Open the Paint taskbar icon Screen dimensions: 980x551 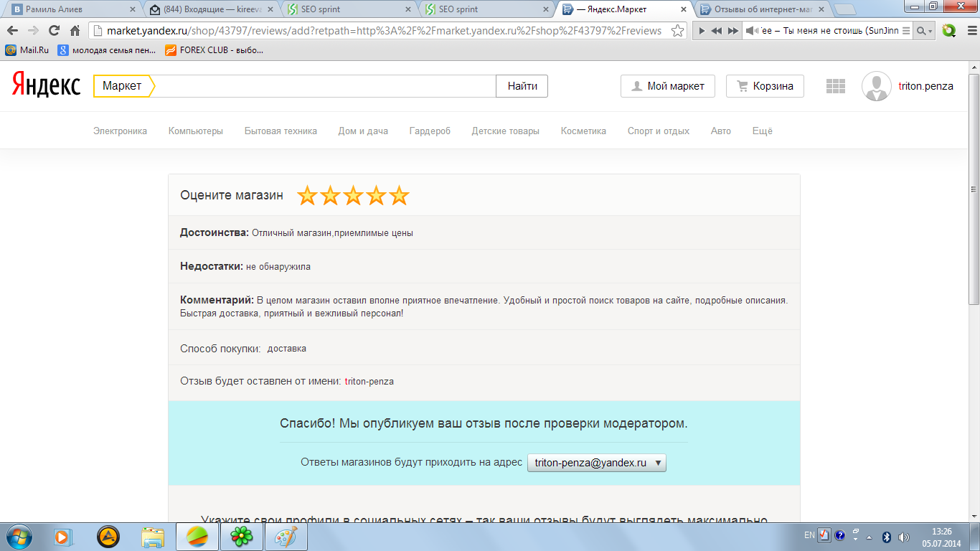pos(286,536)
